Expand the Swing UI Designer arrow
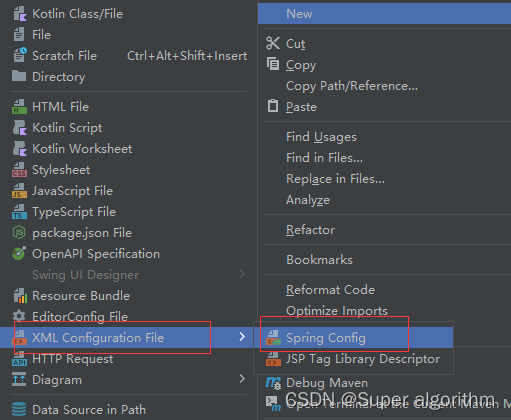The width and height of the screenshot is (511, 420). point(242,274)
